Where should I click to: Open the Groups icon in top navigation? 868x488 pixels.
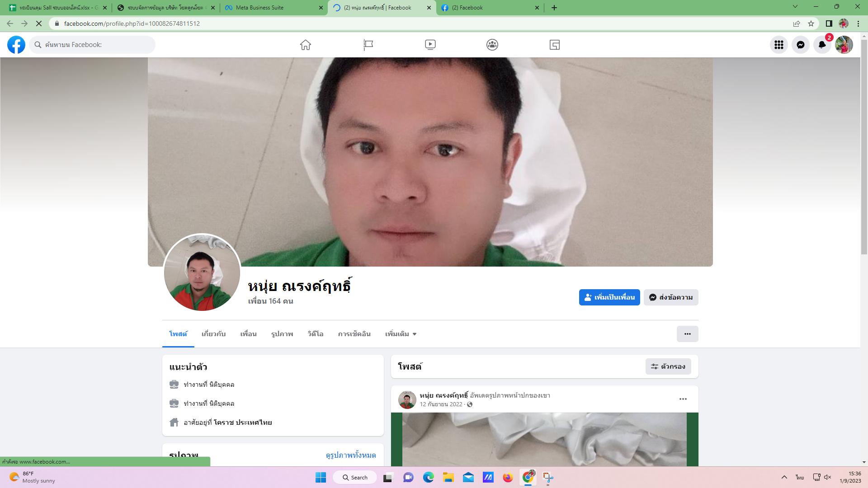[x=492, y=45]
